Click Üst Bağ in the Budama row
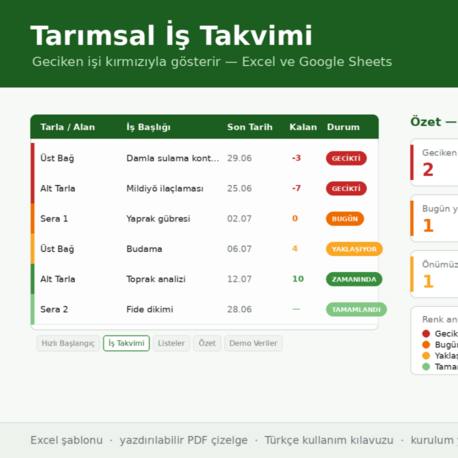This screenshot has height=458, width=458. click(x=57, y=249)
